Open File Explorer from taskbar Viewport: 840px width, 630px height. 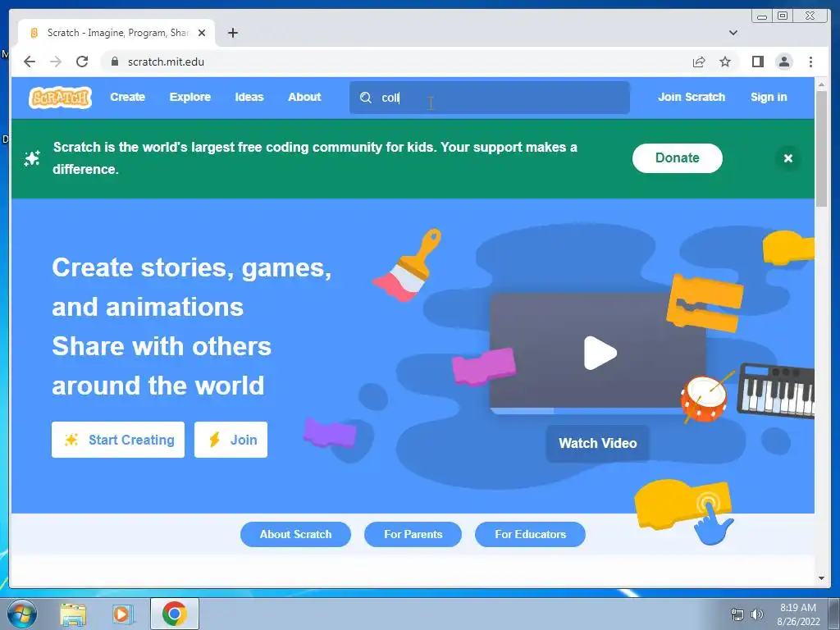coord(73,614)
